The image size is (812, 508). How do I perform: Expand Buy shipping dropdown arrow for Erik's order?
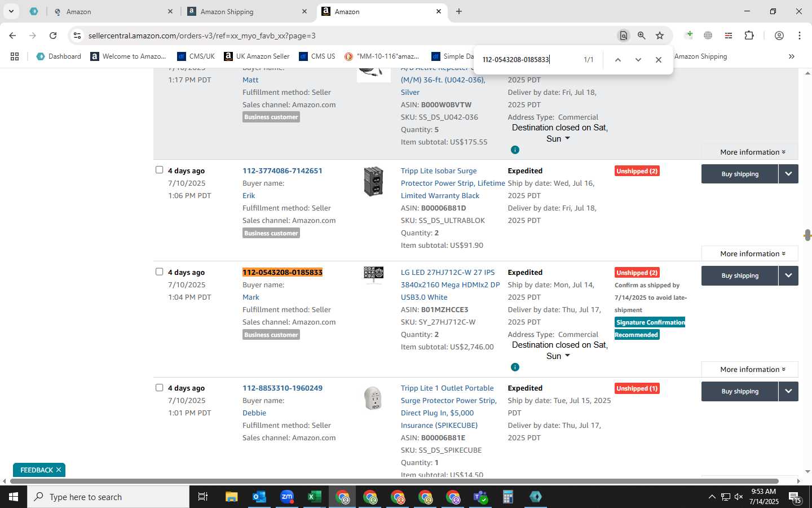point(788,174)
